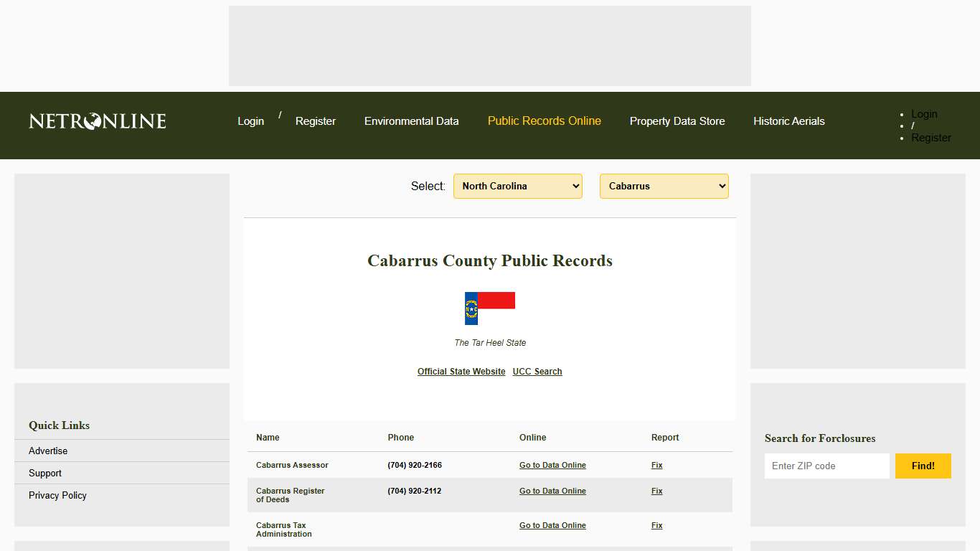
Task: Select Login in the top navigation
Action: point(250,121)
